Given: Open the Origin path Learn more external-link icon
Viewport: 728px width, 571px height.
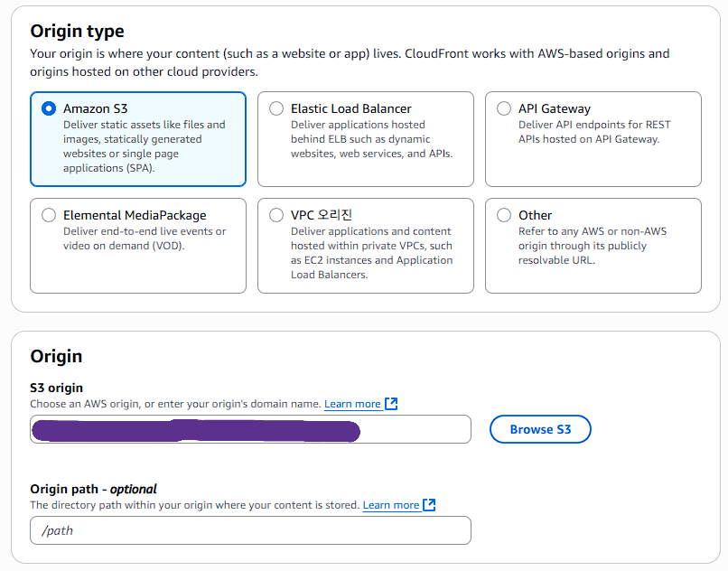Looking at the screenshot, I should pos(430,505).
